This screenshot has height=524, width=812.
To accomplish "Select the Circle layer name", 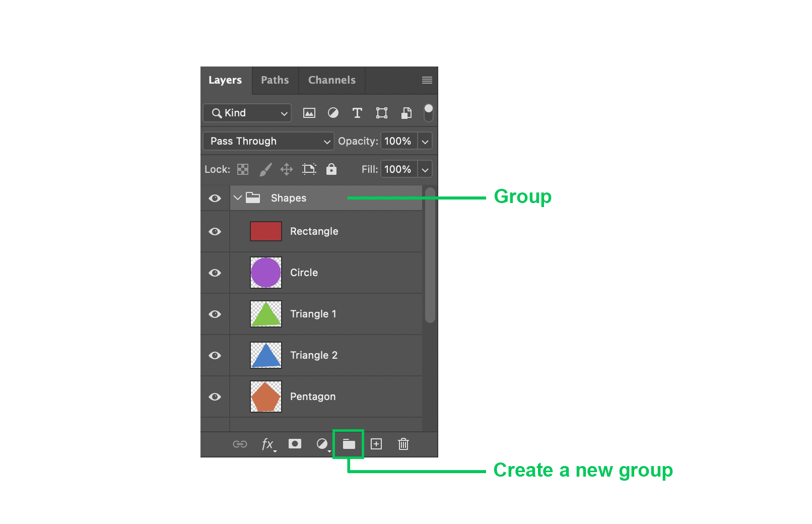I will coord(304,273).
